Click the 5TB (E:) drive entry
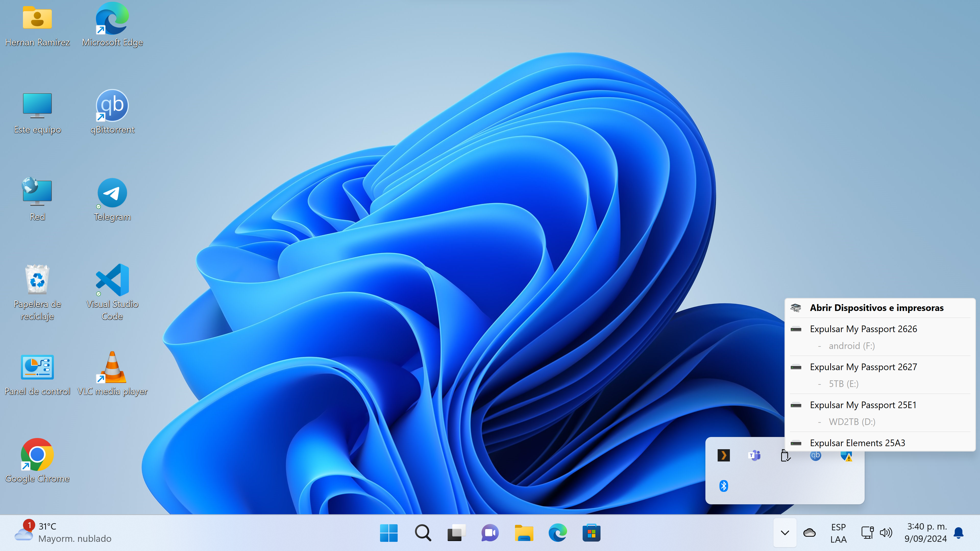980x551 pixels. pos(880,384)
